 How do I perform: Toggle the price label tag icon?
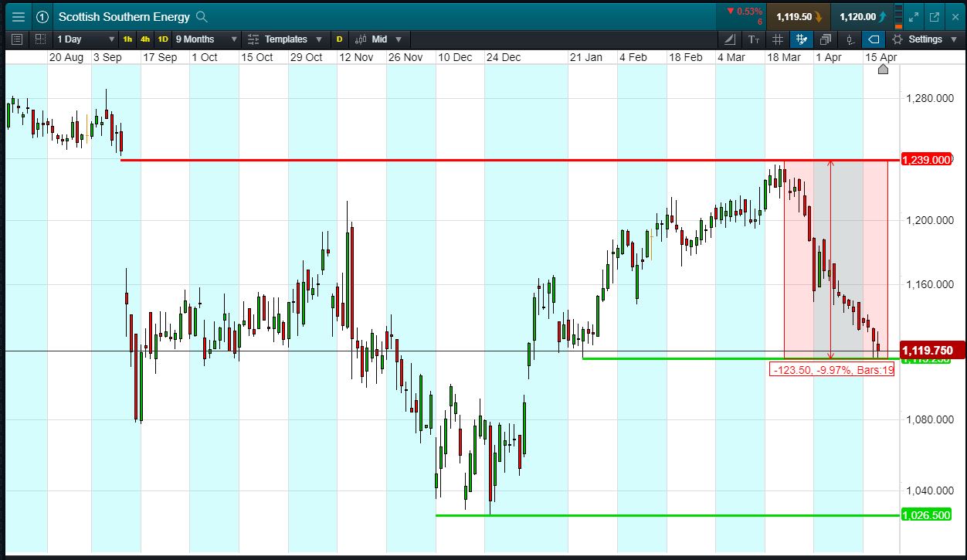pyautogui.click(x=874, y=39)
